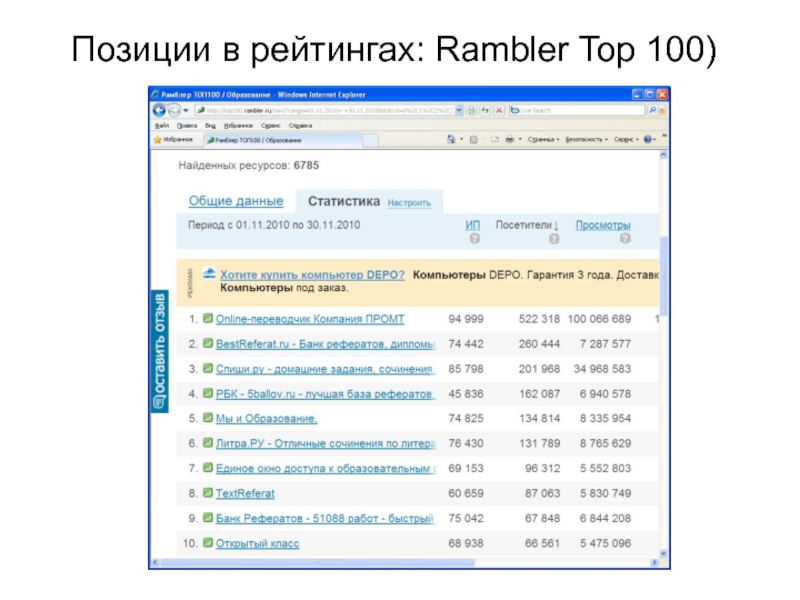Click the help icon under Просмотры
The height and width of the screenshot is (600, 800).
625,238
